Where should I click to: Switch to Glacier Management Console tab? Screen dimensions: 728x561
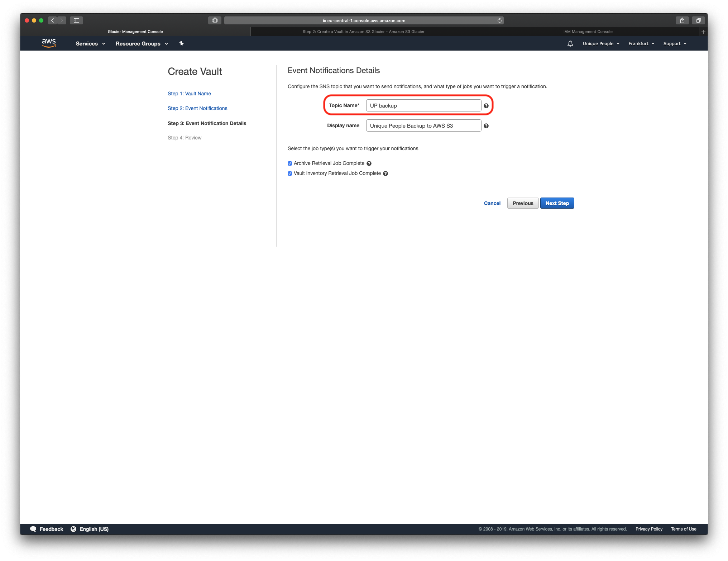135,32
